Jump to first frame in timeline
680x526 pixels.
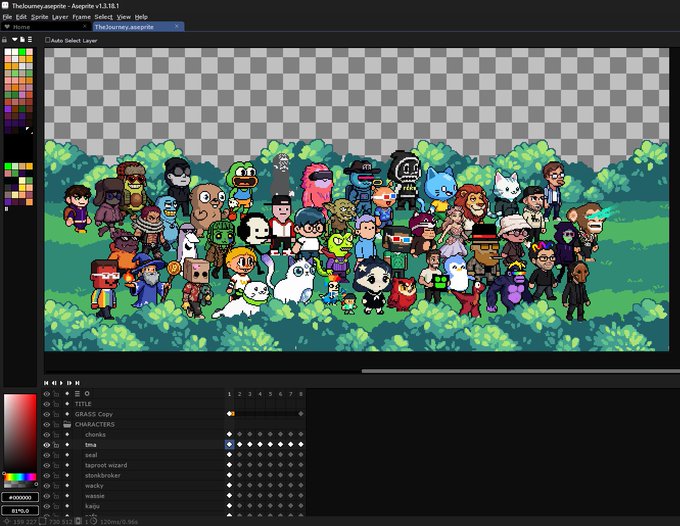click(46, 383)
